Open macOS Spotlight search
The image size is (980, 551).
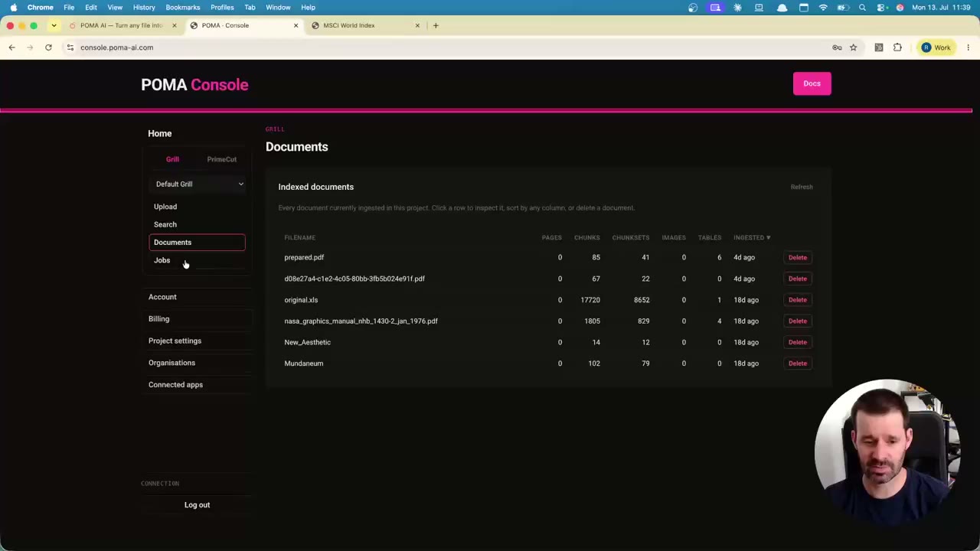click(x=862, y=8)
